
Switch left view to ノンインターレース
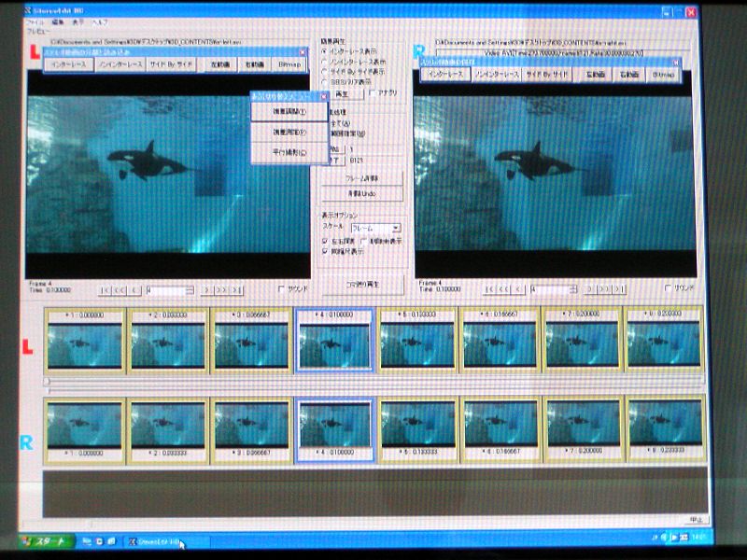122,65
